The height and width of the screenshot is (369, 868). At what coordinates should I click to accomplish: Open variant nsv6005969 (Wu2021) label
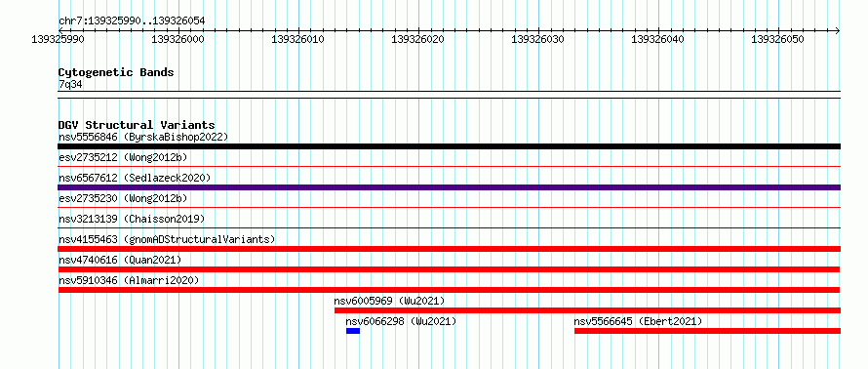[x=389, y=301]
